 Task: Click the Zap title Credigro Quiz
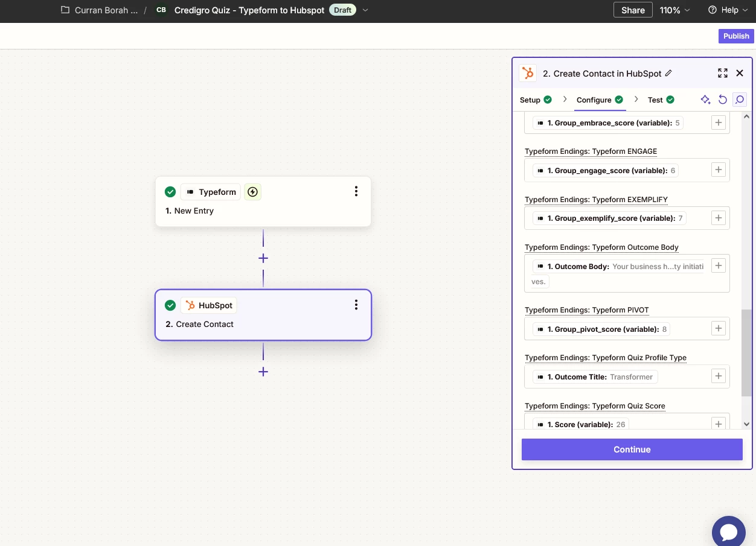click(x=249, y=10)
